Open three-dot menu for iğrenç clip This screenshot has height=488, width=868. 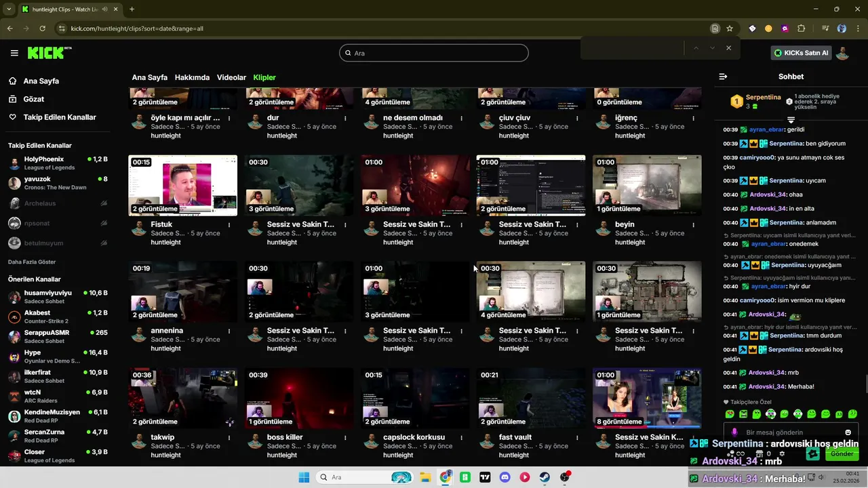click(693, 118)
